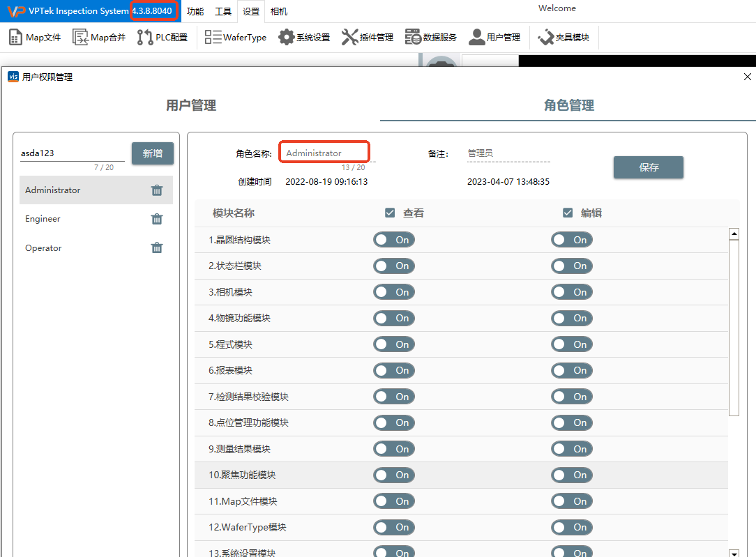Switch to the 角色管理 tab
The image size is (756, 557).
(569, 105)
